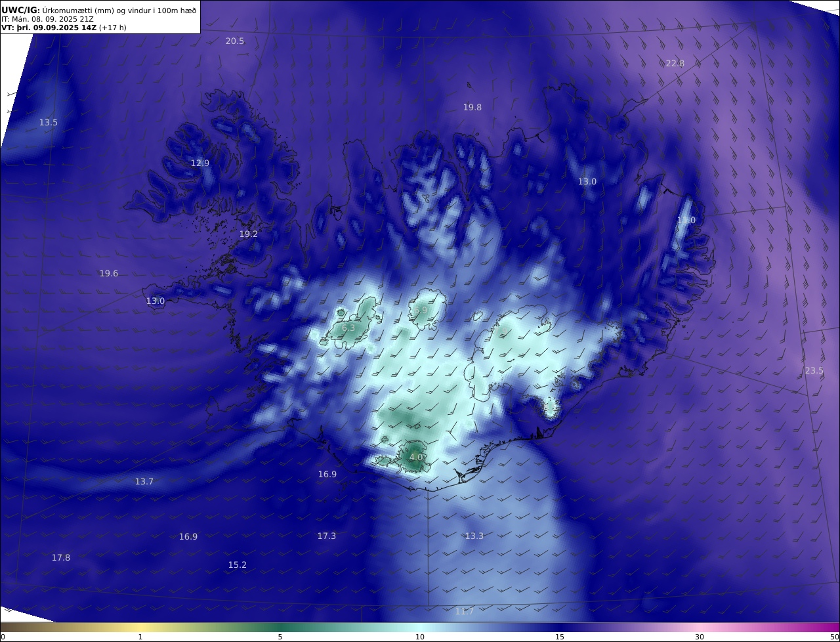
Task: Click the 11.0 value in the Eastfjords
Action: (x=686, y=220)
